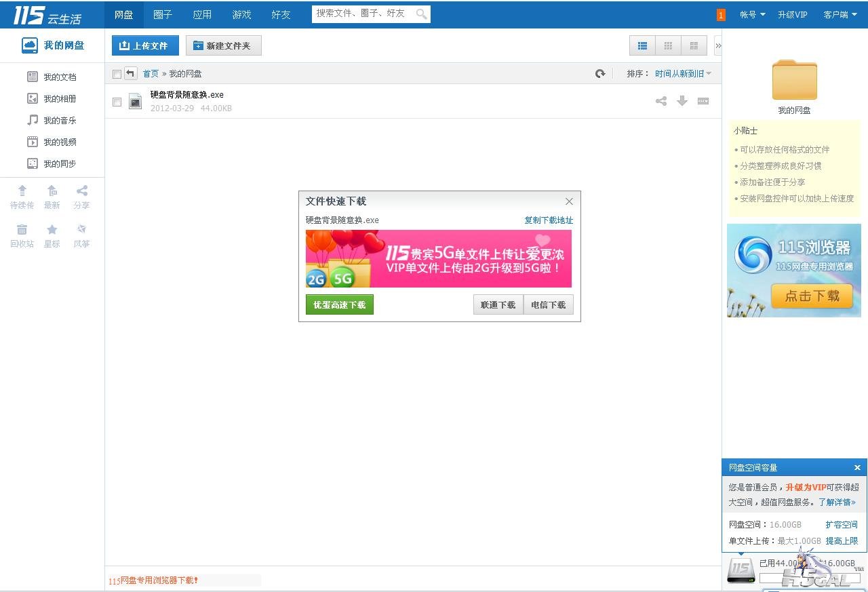Open 待续传 pending uploads
The image size is (868, 592).
(x=22, y=197)
